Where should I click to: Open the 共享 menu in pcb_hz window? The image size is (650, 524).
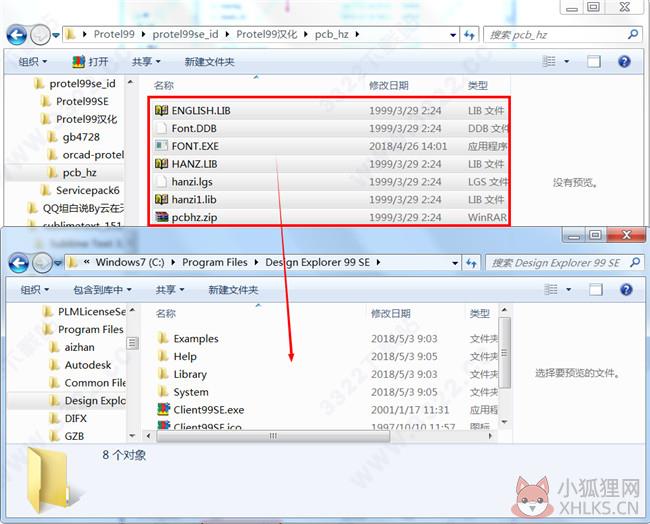(x=146, y=62)
